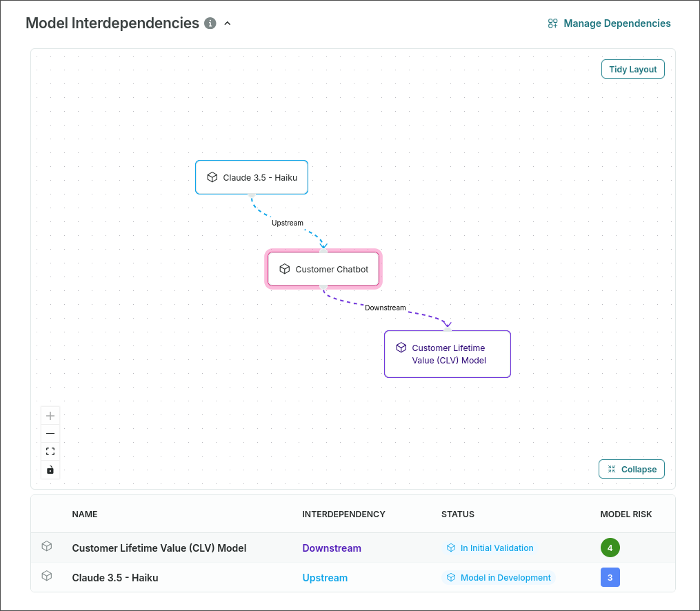Click the status icon beside In Initial Validation

pos(452,548)
